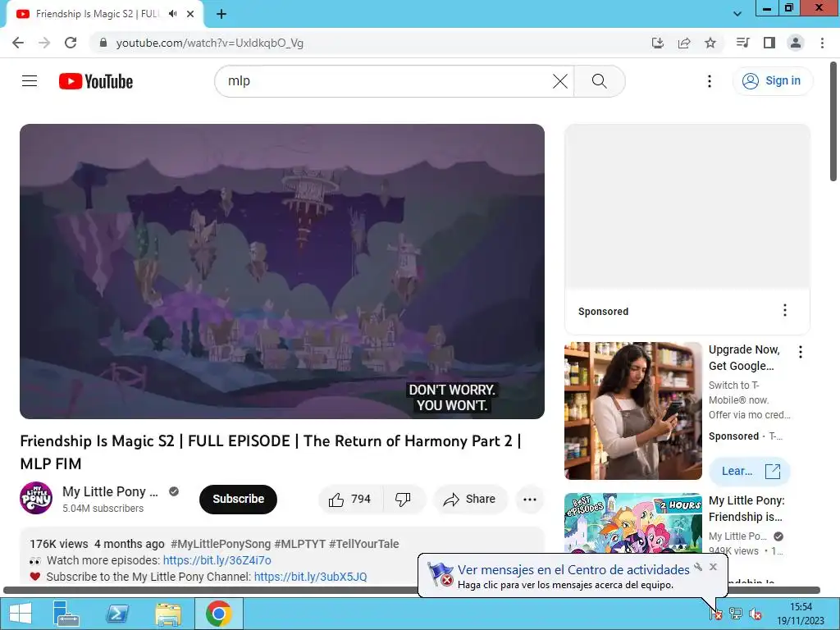This screenshot has width=840, height=630.
Task: Open the Chrome profile avatar
Action: pyautogui.click(x=796, y=43)
